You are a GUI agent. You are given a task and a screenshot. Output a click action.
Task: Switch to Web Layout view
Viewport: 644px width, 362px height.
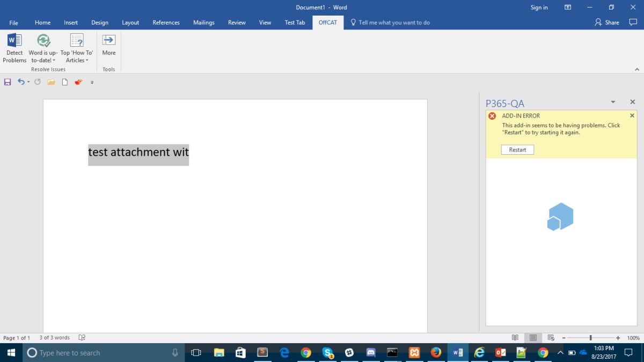(551, 338)
